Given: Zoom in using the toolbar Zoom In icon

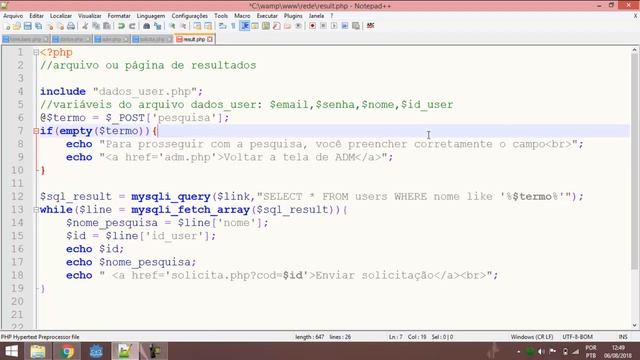Looking at the screenshot, I should [172, 26].
